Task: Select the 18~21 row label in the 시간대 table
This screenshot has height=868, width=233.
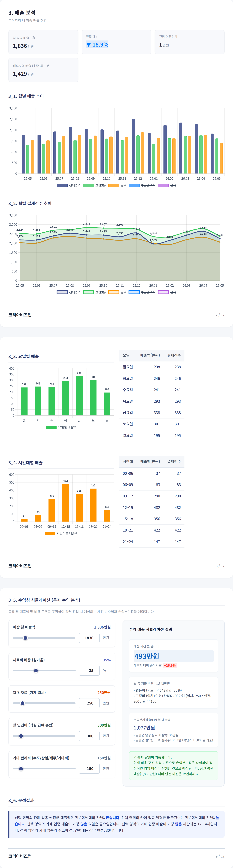Action: point(128,530)
